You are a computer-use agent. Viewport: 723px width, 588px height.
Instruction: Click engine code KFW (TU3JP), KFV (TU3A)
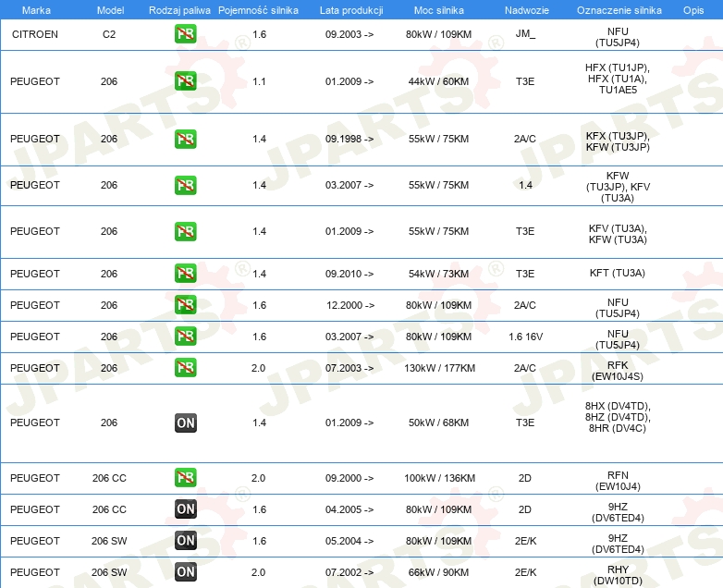(x=618, y=187)
